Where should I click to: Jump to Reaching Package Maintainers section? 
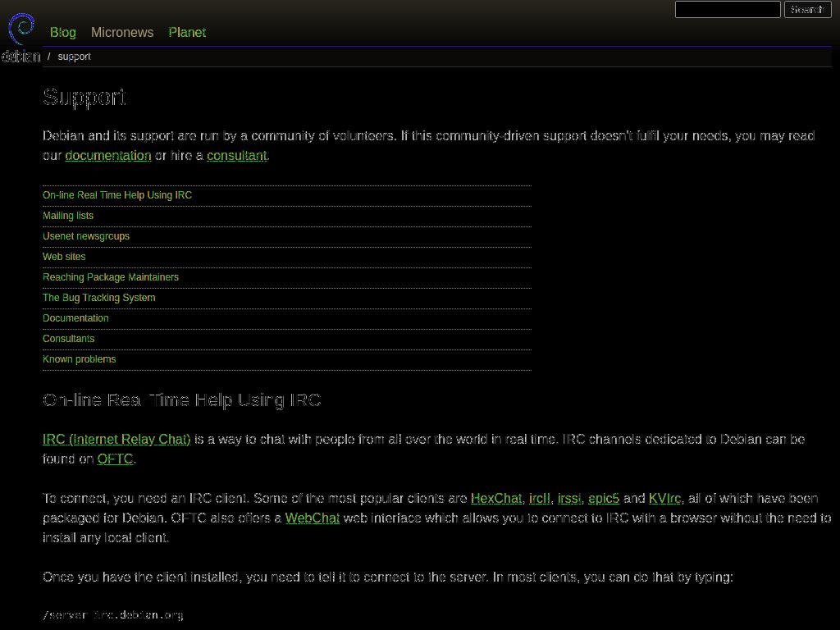(x=111, y=277)
